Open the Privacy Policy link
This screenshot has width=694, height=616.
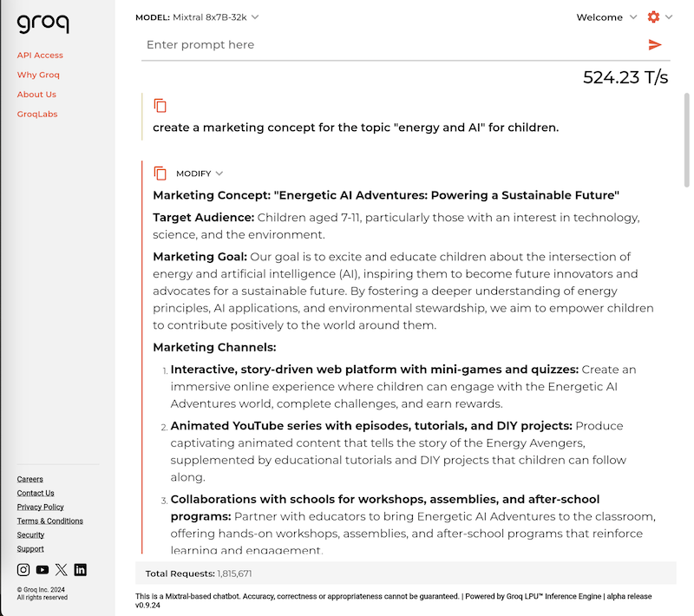pyautogui.click(x=40, y=507)
